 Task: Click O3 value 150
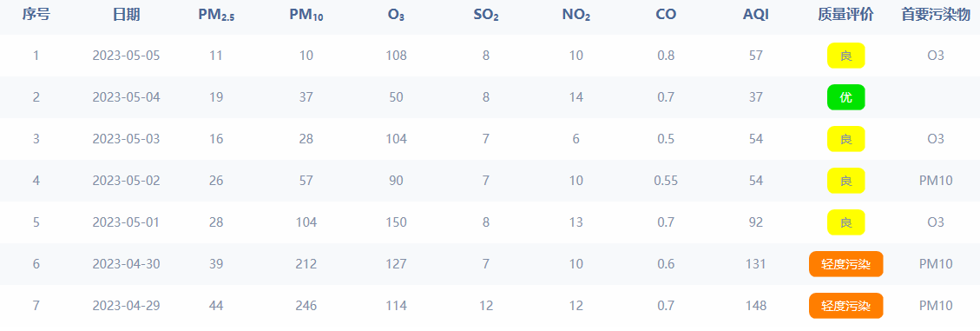coord(396,222)
